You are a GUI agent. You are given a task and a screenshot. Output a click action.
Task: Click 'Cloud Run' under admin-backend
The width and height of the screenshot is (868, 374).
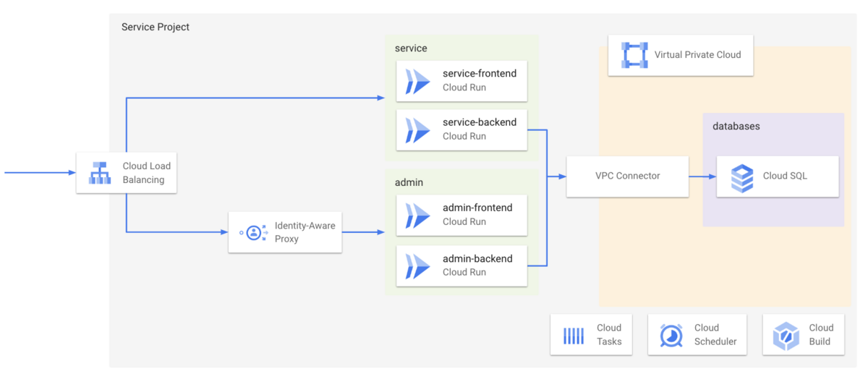pos(464,272)
